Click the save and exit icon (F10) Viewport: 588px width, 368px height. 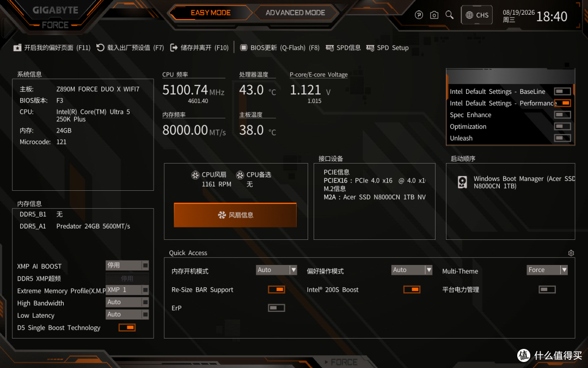[x=174, y=47]
